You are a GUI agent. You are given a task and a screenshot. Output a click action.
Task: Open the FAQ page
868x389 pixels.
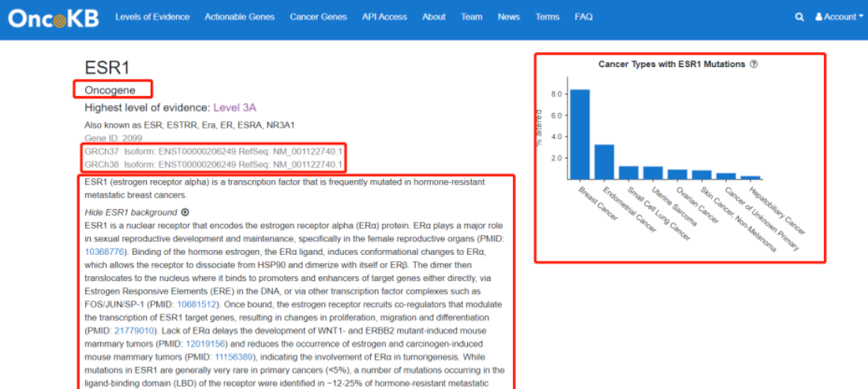coord(584,17)
